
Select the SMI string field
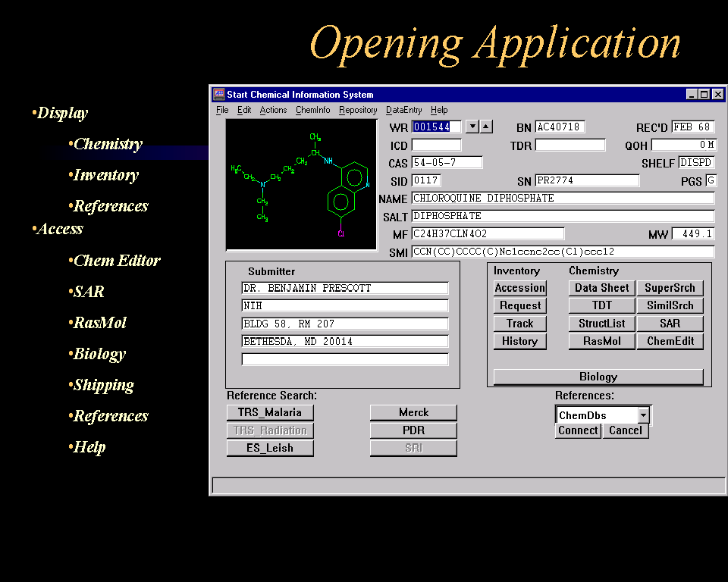click(x=562, y=252)
